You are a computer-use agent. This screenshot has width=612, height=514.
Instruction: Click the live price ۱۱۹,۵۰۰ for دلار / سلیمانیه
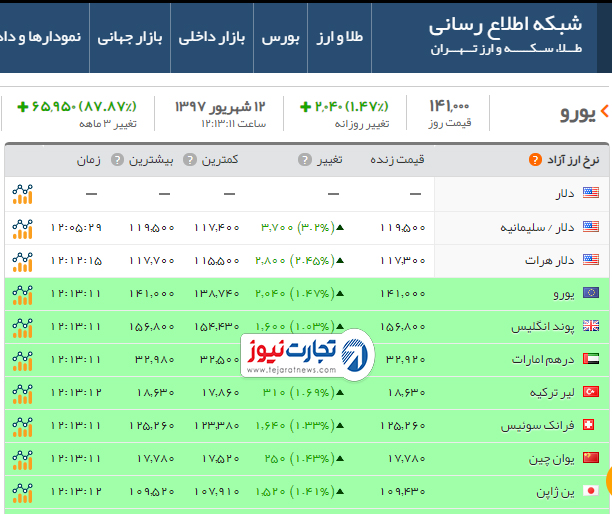click(403, 228)
